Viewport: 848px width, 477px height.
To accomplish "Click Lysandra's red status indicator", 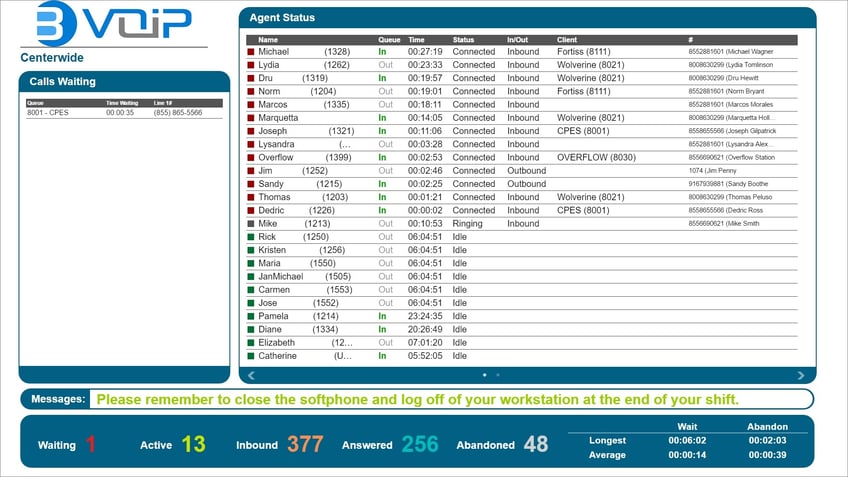I will 251,144.
